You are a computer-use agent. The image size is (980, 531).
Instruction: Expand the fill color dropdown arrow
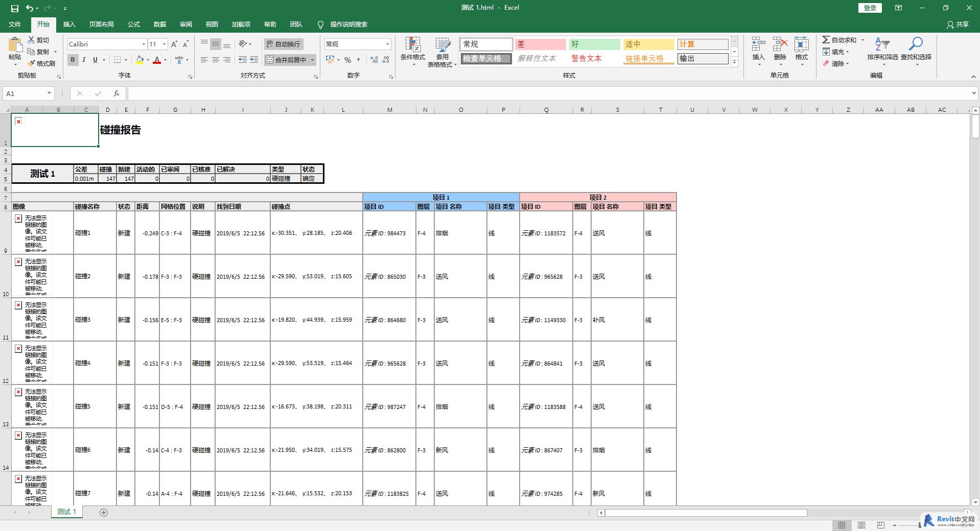pos(148,60)
